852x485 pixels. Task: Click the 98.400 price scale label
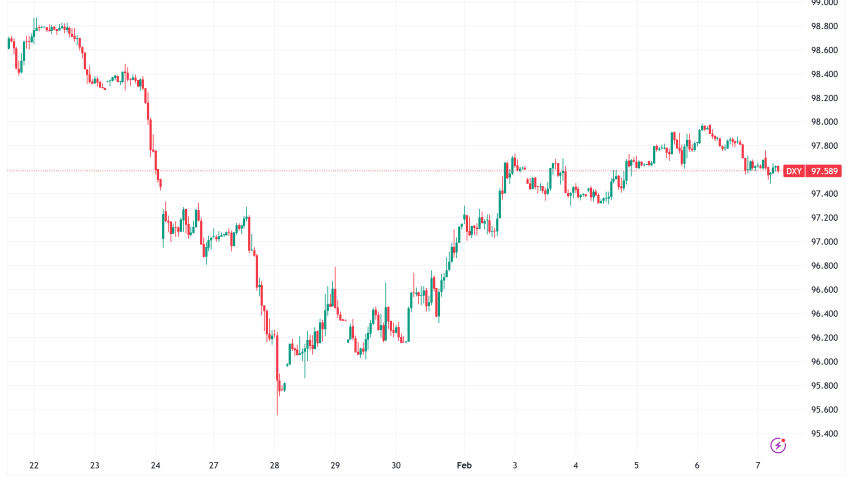point(824,74)
